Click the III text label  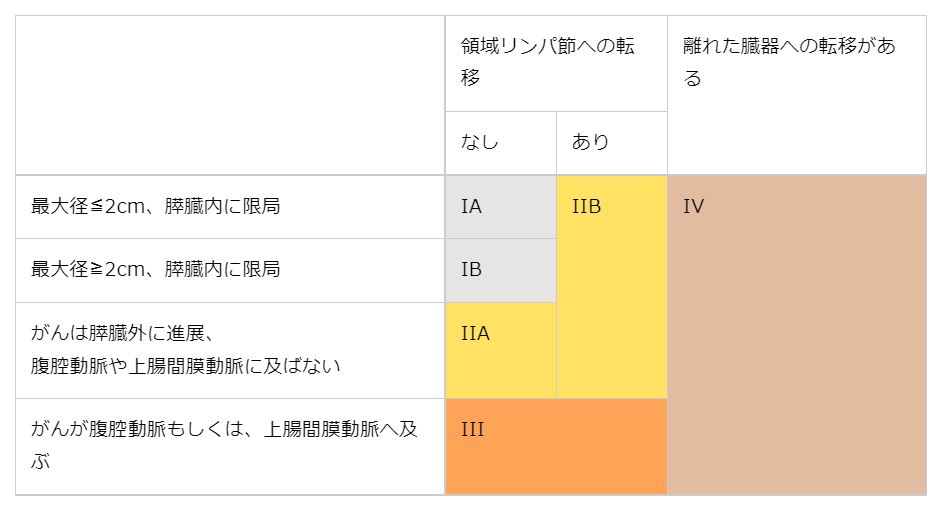tap(472, 429)
